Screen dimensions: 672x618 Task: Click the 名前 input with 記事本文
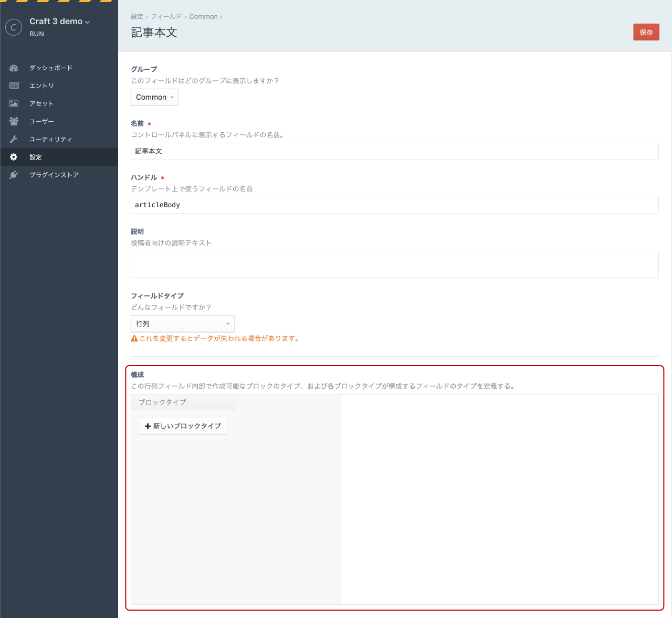coord(394,151)
